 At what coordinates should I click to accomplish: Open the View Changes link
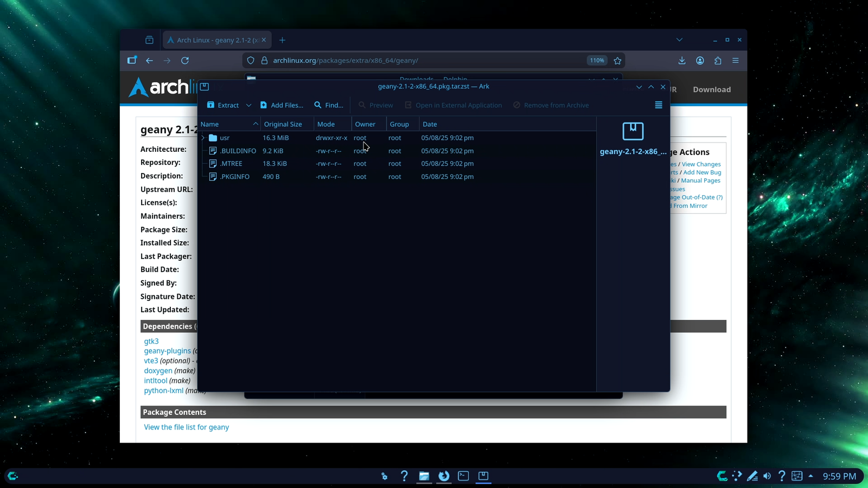[x=701, y=164]
